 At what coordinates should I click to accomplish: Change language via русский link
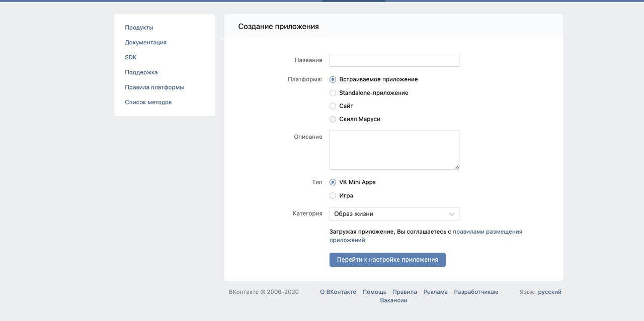point(549,292)
